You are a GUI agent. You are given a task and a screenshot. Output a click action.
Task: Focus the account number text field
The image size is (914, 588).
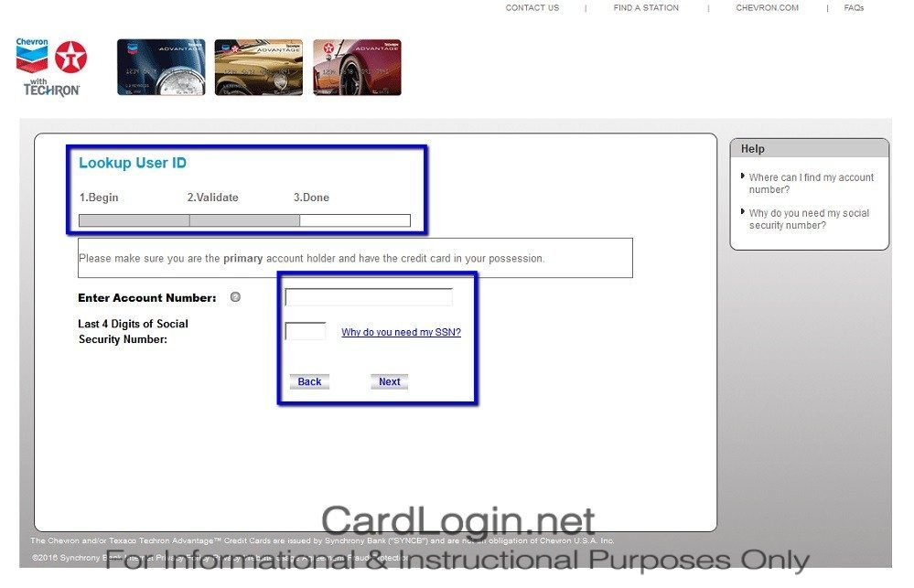[x=369, y=297]
